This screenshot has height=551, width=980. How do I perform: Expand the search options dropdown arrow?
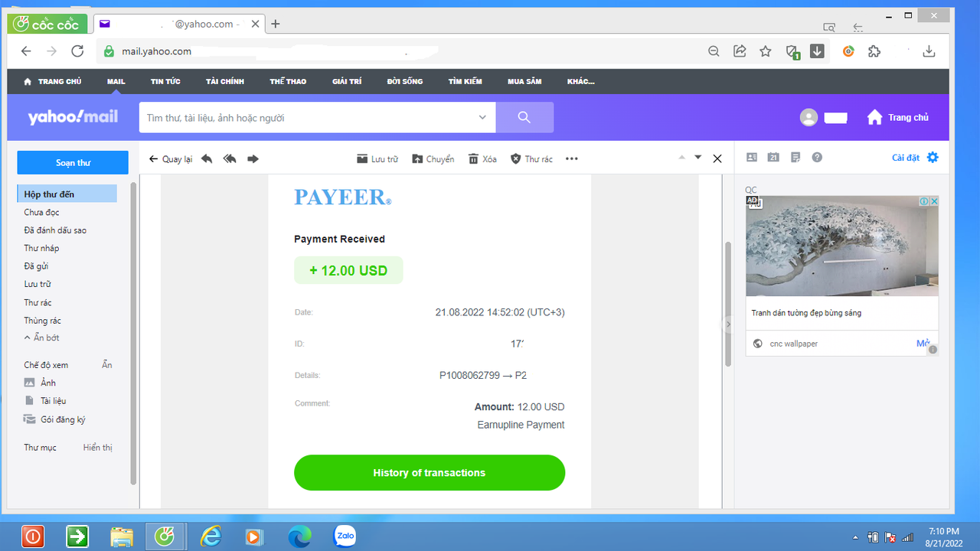click(x=482, y=117)
